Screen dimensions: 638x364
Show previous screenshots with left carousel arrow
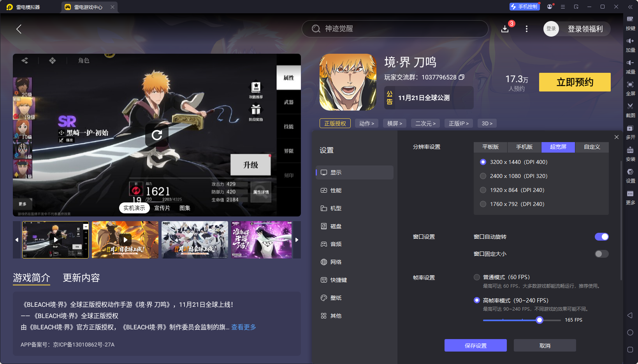point(17,240)
